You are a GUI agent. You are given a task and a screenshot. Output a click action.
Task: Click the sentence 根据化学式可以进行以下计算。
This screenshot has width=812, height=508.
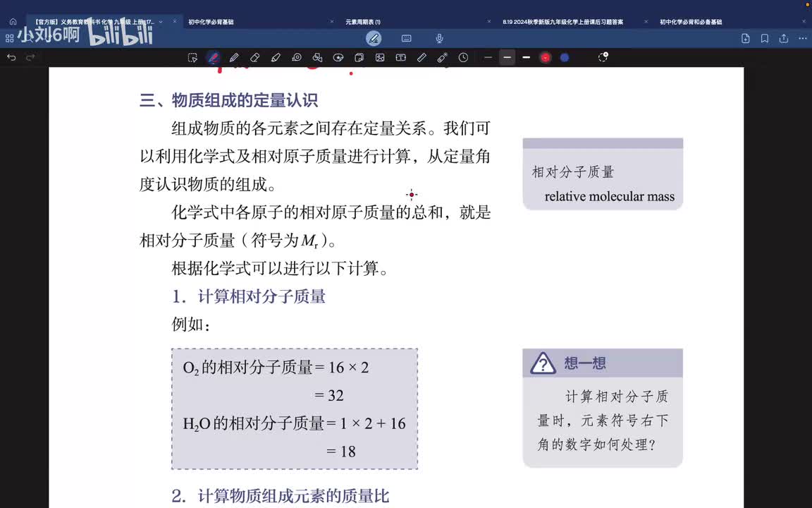click(x=280, y=269)
